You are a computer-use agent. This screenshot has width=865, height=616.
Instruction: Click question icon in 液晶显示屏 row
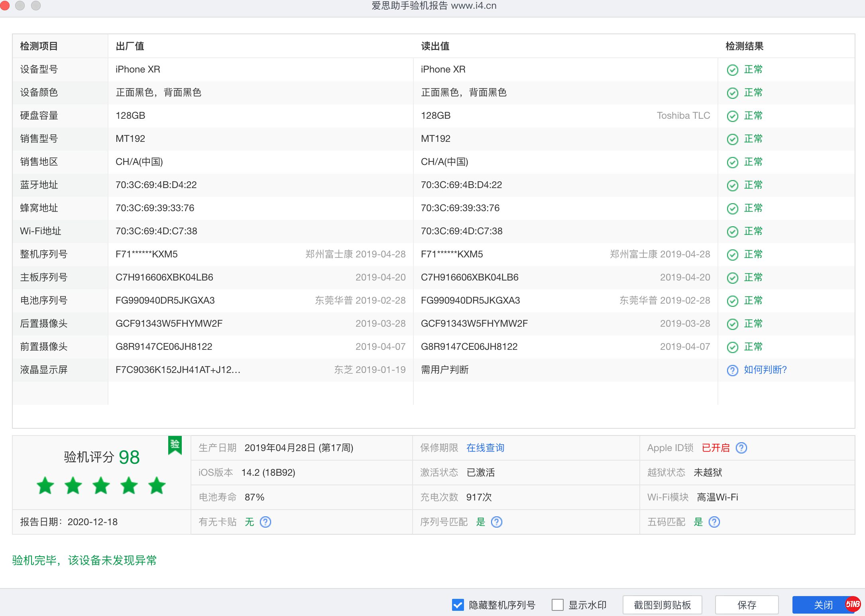coord(733,370)
